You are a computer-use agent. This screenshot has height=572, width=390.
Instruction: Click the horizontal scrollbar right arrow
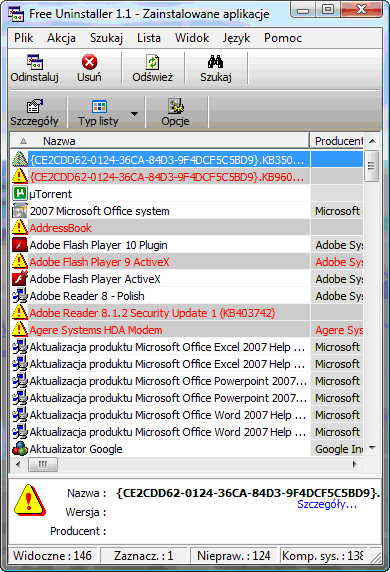point(354,464)
